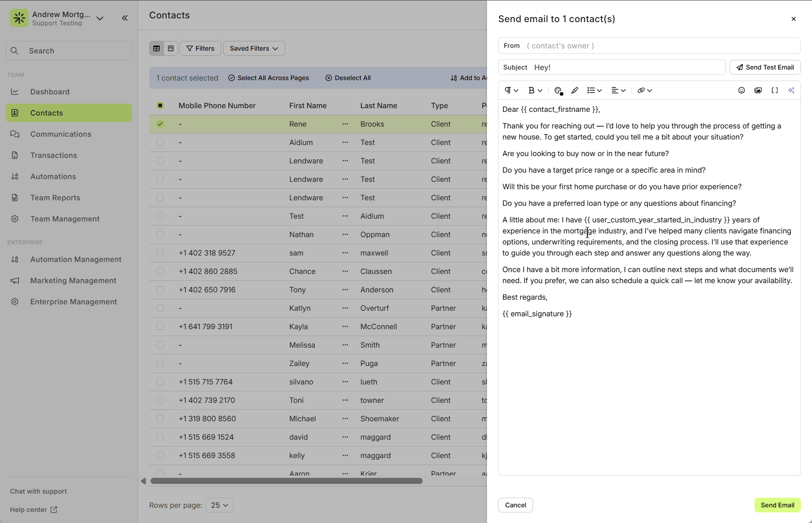Open the text color picker

tap(558, 90)
